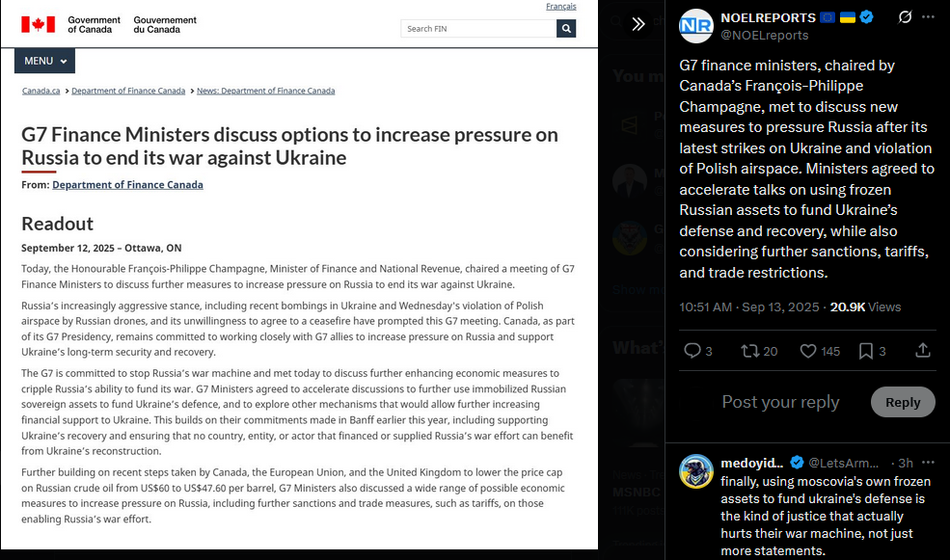This screenshot has height=560, width=950.
Task: Open Department of Finance Canada breadcrumb link
Action: click(128, 91)
